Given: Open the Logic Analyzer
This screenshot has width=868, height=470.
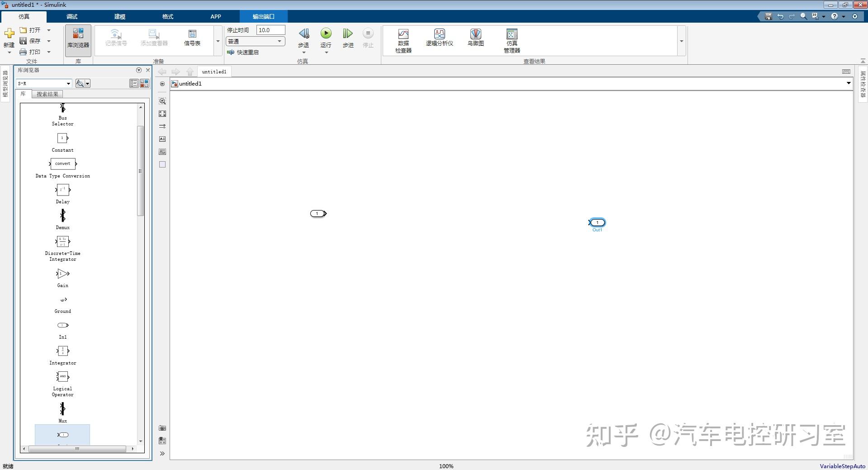Looking at the screenshot, I should (439, 38).
